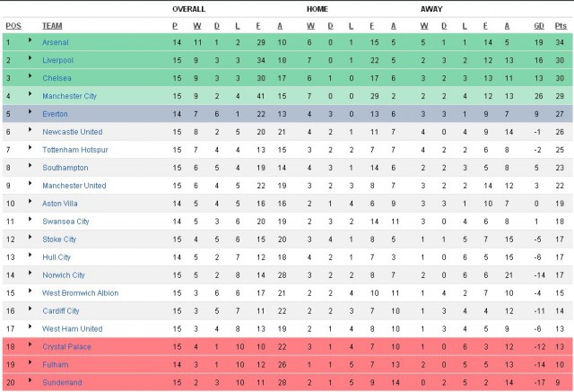Viewport: 574px width, 392px height.
Task: Expand the Crystal Palace row arrow
Action: tap(30, 345)
